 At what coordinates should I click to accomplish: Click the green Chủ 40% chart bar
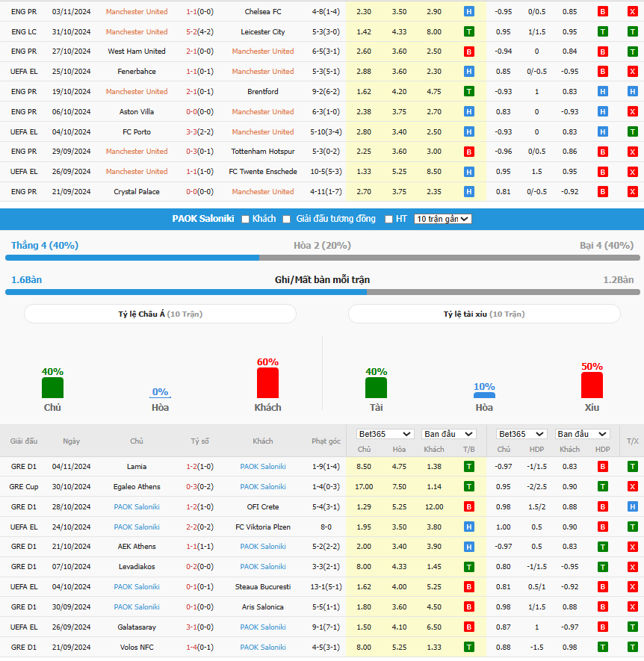tap(52, 388)
